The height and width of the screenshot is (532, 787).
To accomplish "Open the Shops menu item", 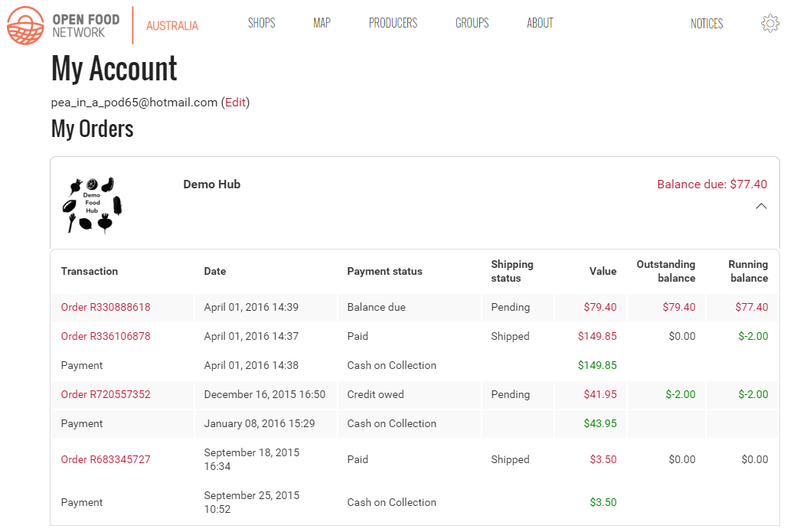I will coord(261,23).
